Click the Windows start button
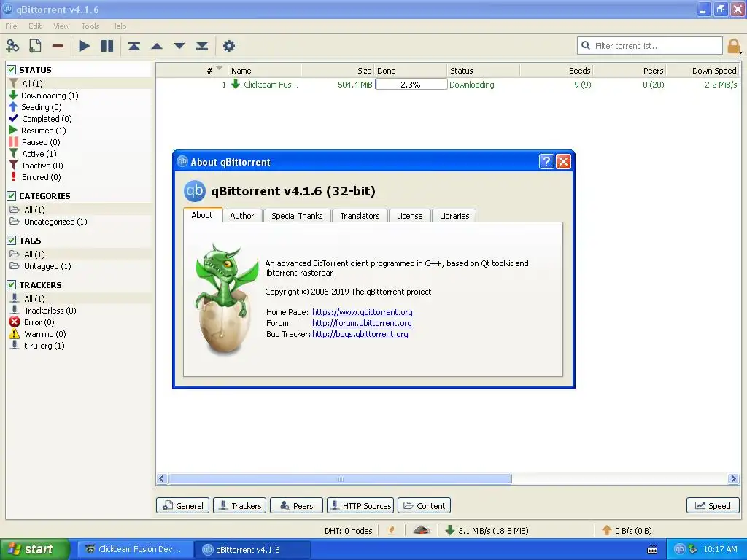747x560 pixels. pos(34,549)
